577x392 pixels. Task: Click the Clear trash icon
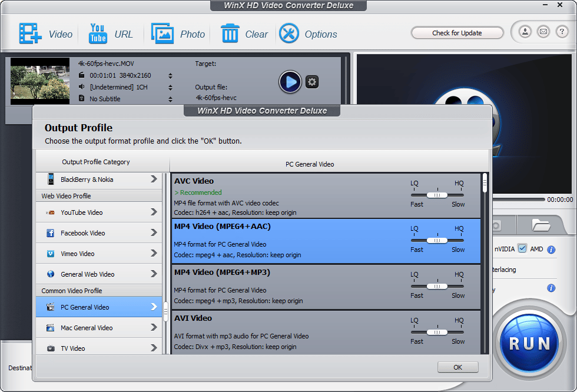(230, 34)
